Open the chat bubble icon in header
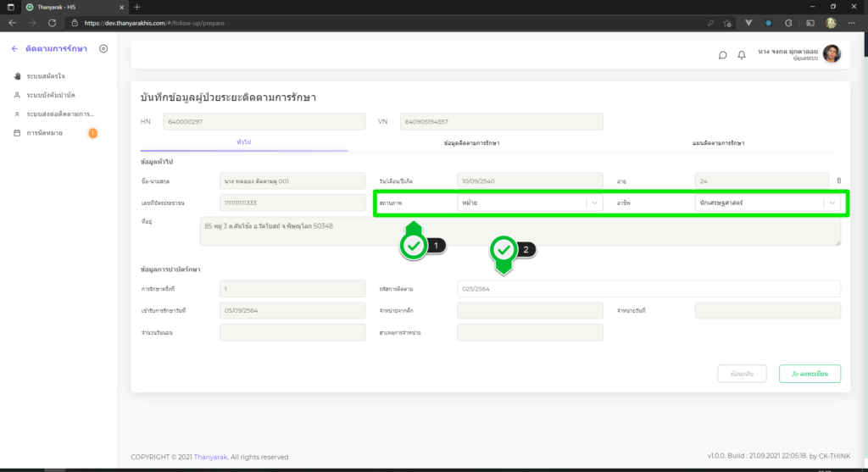Viewport: 868px width, 472px height. point(722,55)
